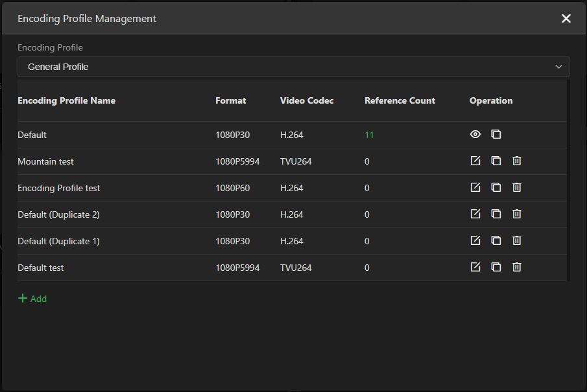Edit the Mountain test profile
The width and height of the screenshot is (587, 392).
pyautogui.click(x=475, y=161)
